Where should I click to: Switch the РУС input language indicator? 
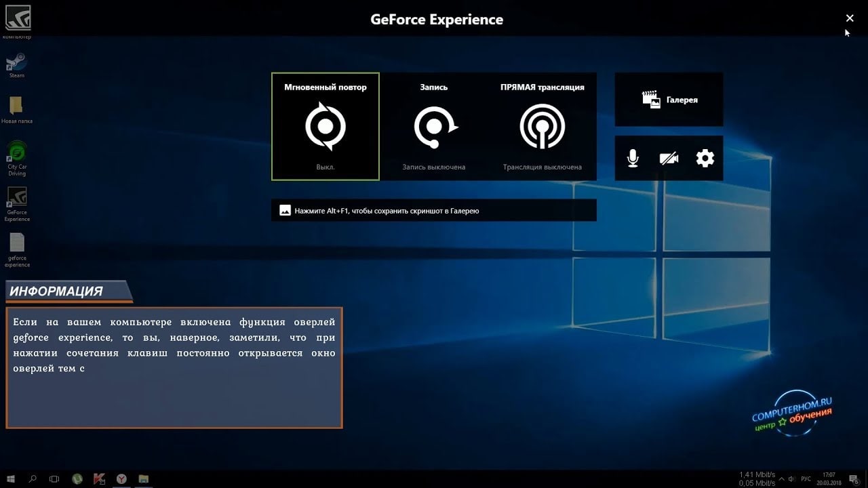(x=807, y=479)
